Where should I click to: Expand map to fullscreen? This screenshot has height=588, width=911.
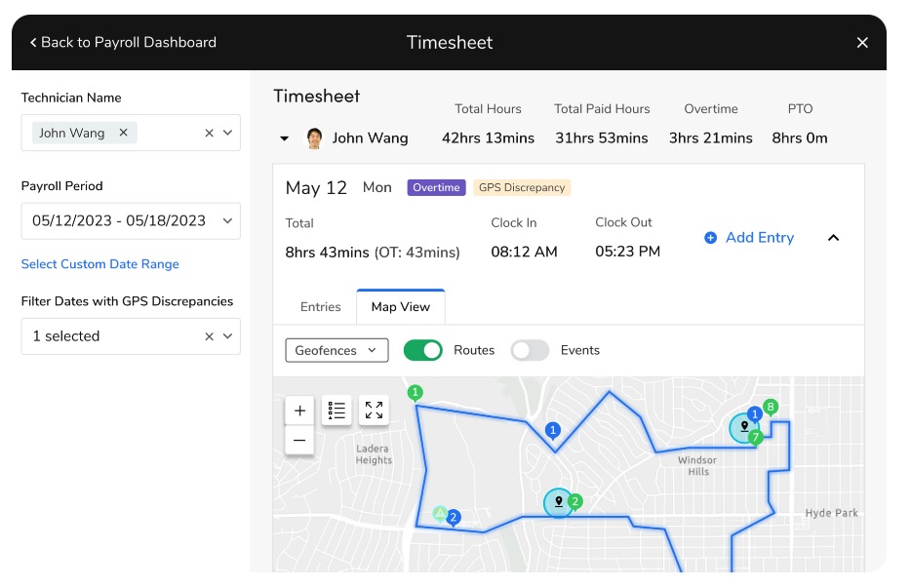tap(375, 411)
